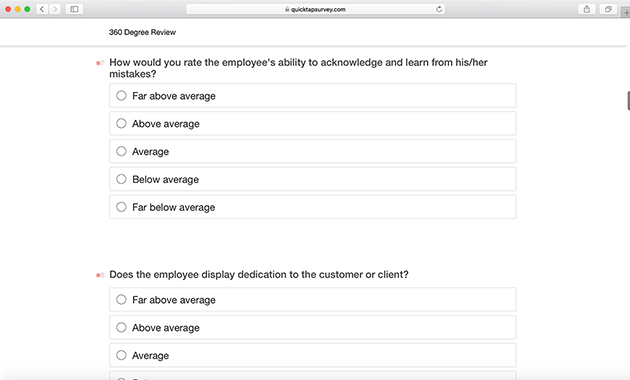Select Far above average for question 7

313,96
